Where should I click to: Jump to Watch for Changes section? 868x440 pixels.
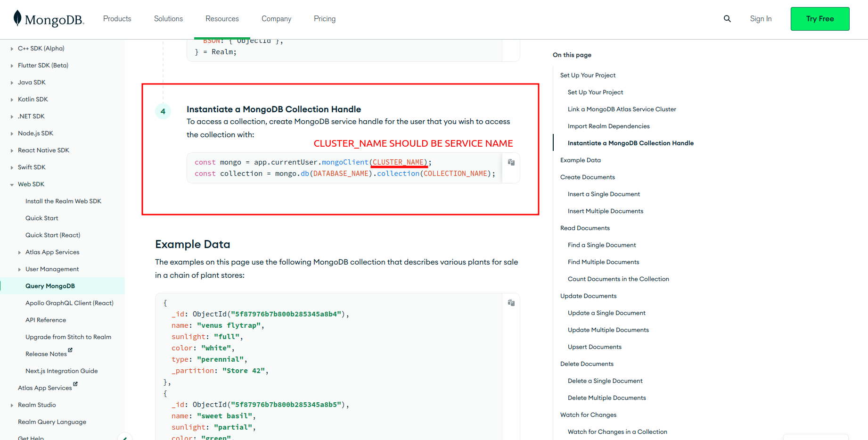pos(588,415)
